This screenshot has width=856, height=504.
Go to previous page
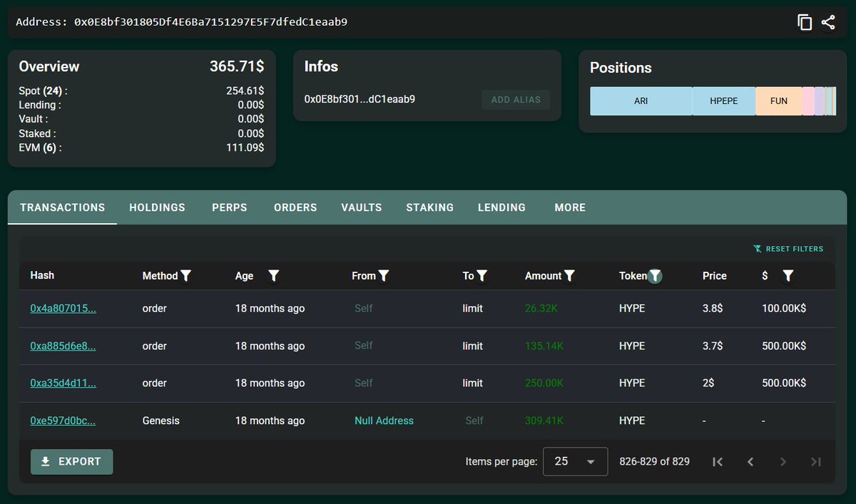click(x=750, y=462)
